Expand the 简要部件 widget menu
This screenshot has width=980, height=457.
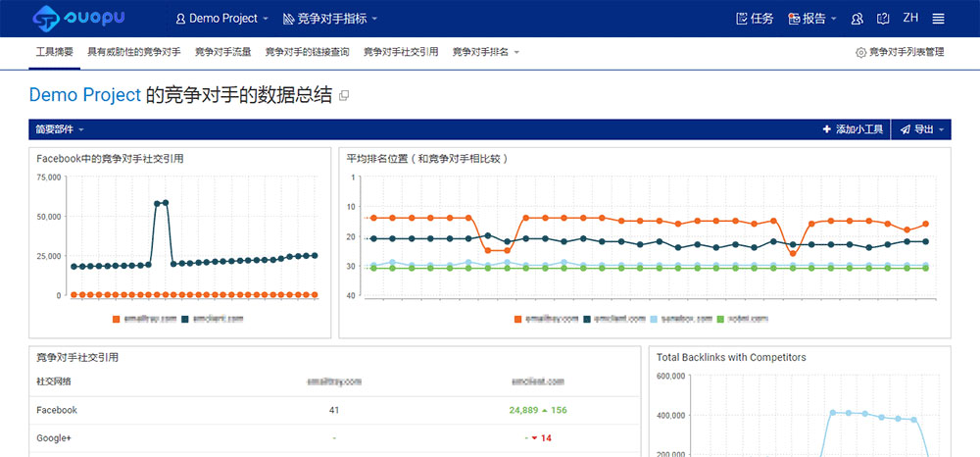[60, 129]
